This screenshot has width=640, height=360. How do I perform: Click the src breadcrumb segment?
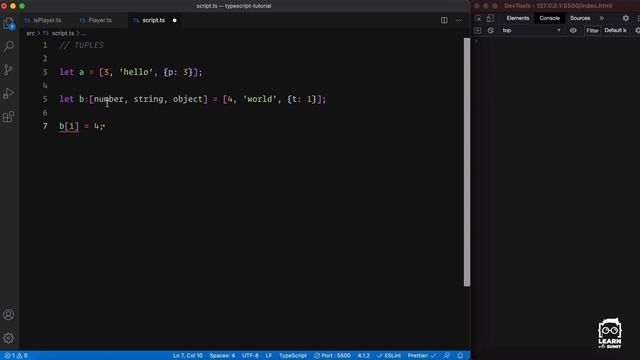(x=31, y=33)
